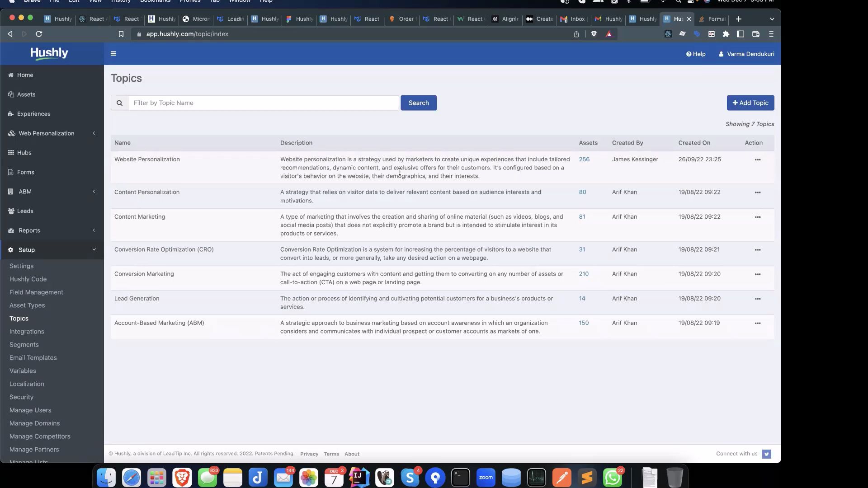The image size is (868, 488).
Task: Click the Forms icon in the sidebar
Action: click(11, 172)
